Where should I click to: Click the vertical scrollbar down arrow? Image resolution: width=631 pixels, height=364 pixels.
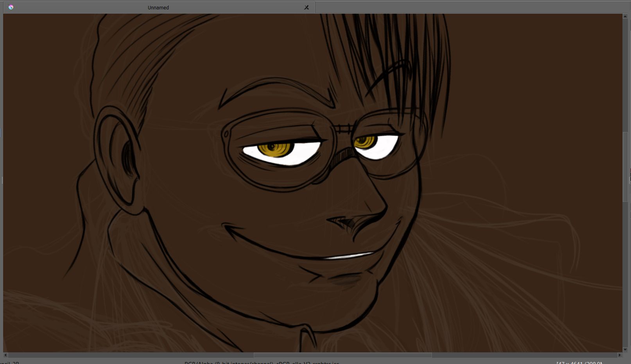625,350
